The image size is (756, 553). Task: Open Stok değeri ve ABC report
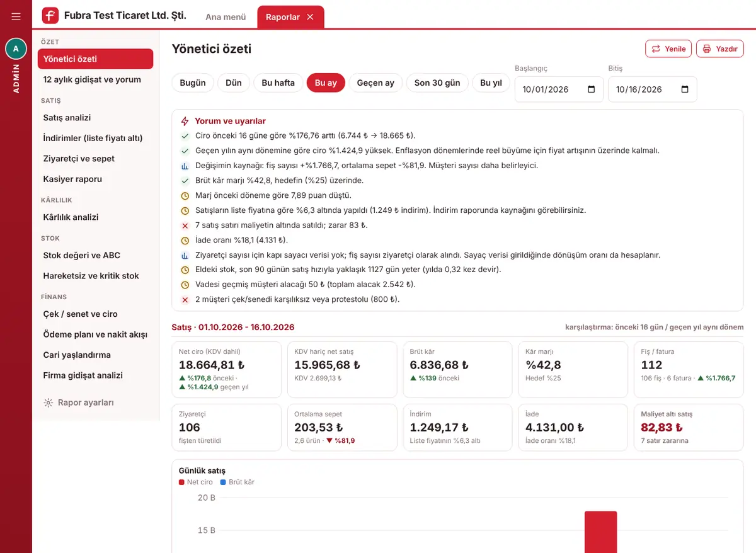[x=95, y=255]
